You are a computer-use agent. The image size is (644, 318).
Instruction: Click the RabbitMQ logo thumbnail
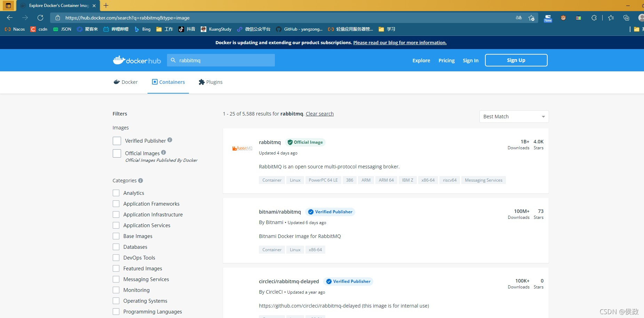pyautogui.click(x=242, y=148)
